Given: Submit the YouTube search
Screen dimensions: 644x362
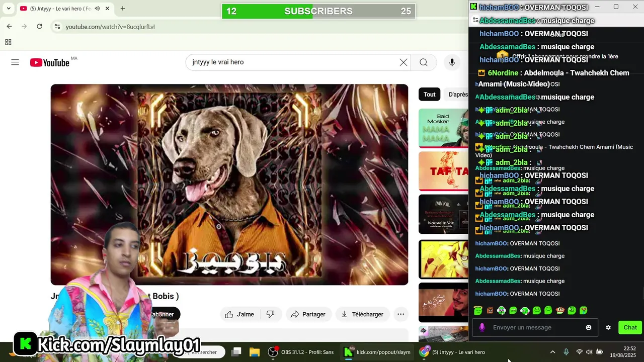Looking at the screenshot, I should click(424, 62).
